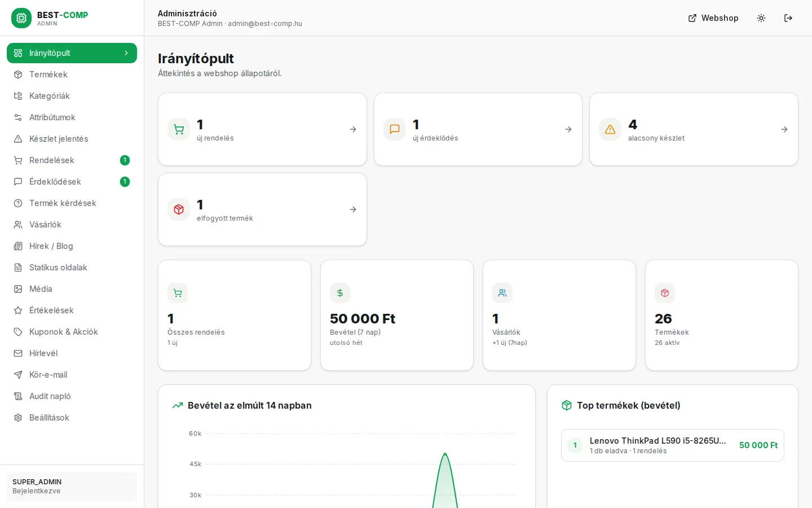
Task: Toggle the light/dark theme sun icon
Action: click(761, 18)
